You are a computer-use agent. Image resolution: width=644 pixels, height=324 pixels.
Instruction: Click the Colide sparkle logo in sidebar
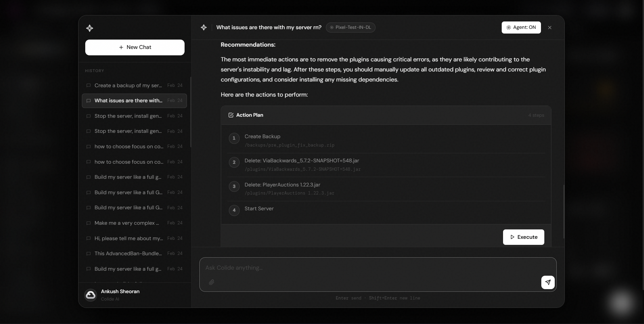point(90,28)
